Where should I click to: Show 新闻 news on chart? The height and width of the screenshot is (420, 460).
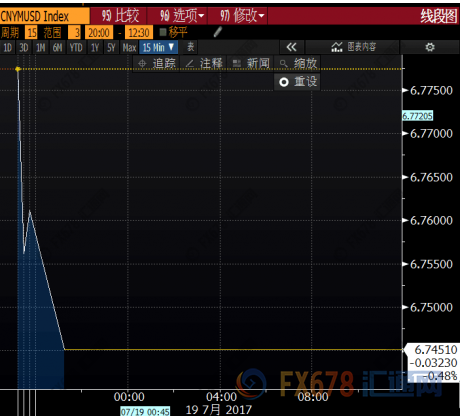[251, 63]
